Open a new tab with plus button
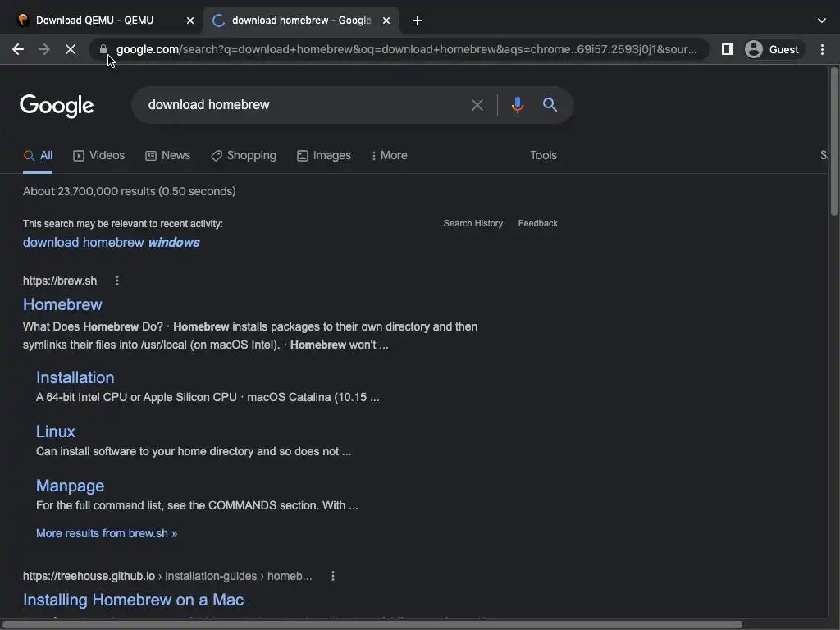The height and width of the screenshot is (630, 840). (418, 21)
